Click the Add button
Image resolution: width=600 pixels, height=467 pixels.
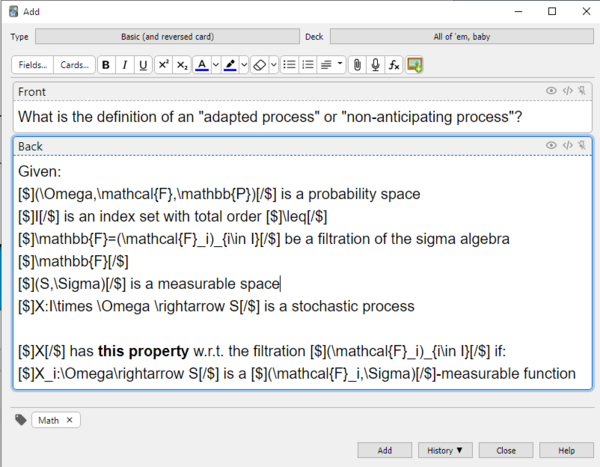coord(385,450)
